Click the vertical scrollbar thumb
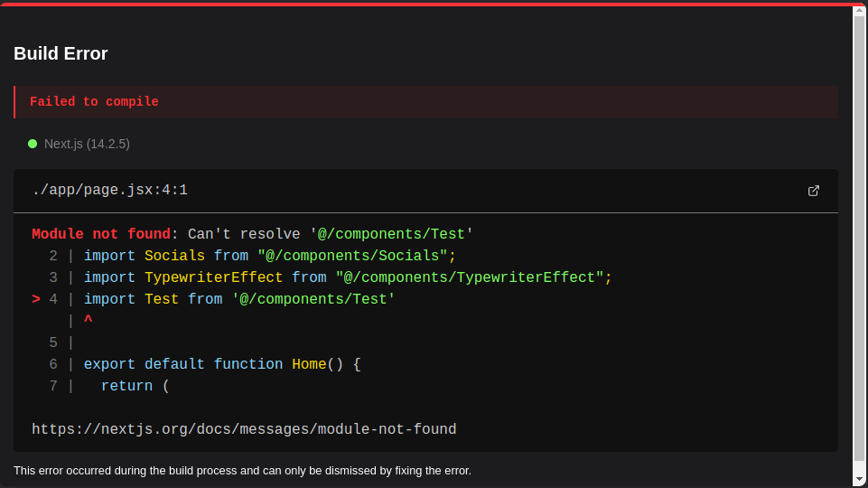 [859, 239]
